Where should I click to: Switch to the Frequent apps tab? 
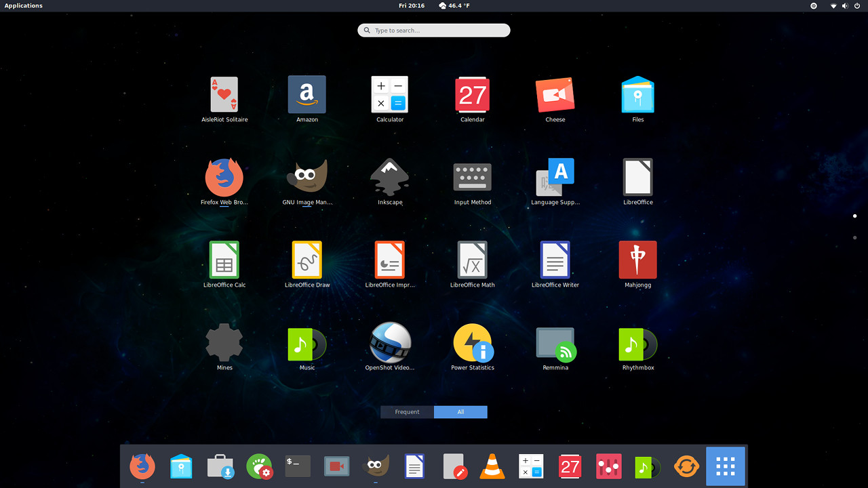[407, 412]
